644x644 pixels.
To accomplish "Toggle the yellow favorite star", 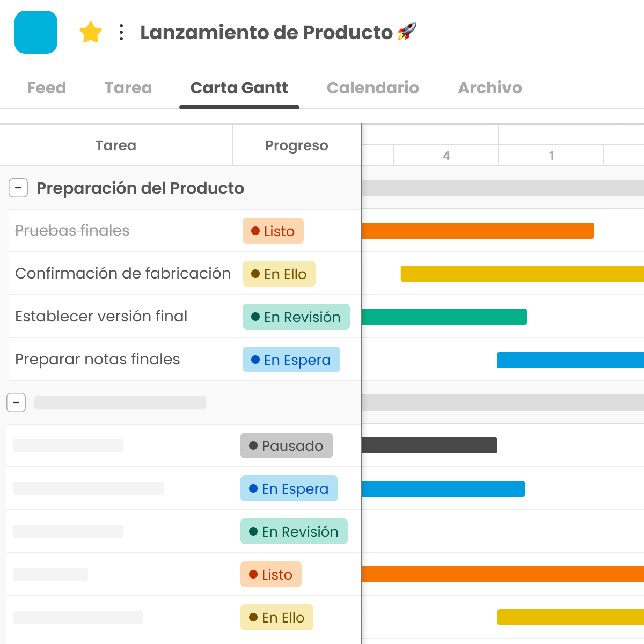I will 91,33.
